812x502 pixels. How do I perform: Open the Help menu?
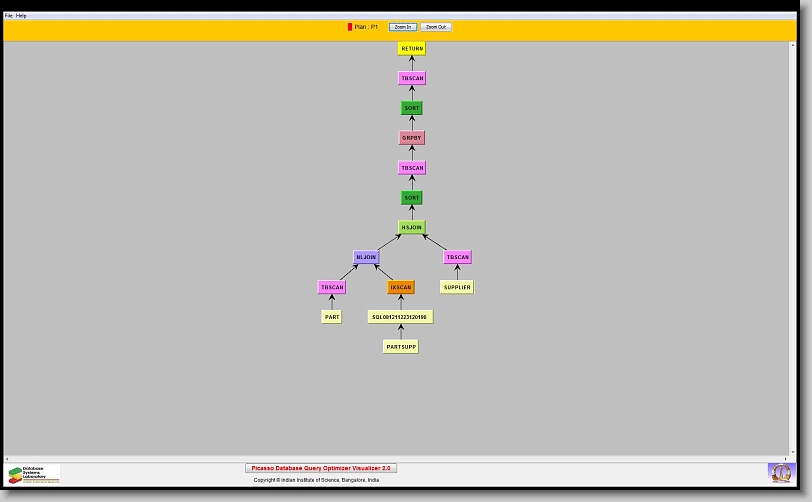tap(22, 16)
